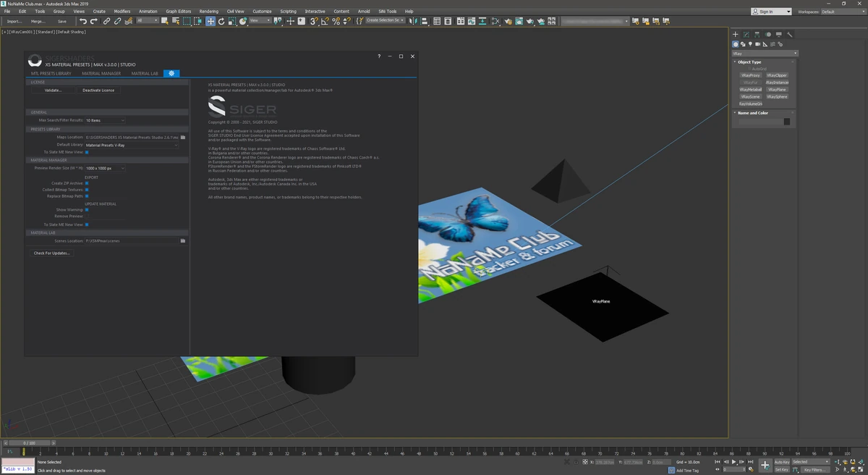Image resolution: width=868 pixels, height=475 pixels.
Task: Toggle Window/Crossing selection icon
Action: point(197,21)
